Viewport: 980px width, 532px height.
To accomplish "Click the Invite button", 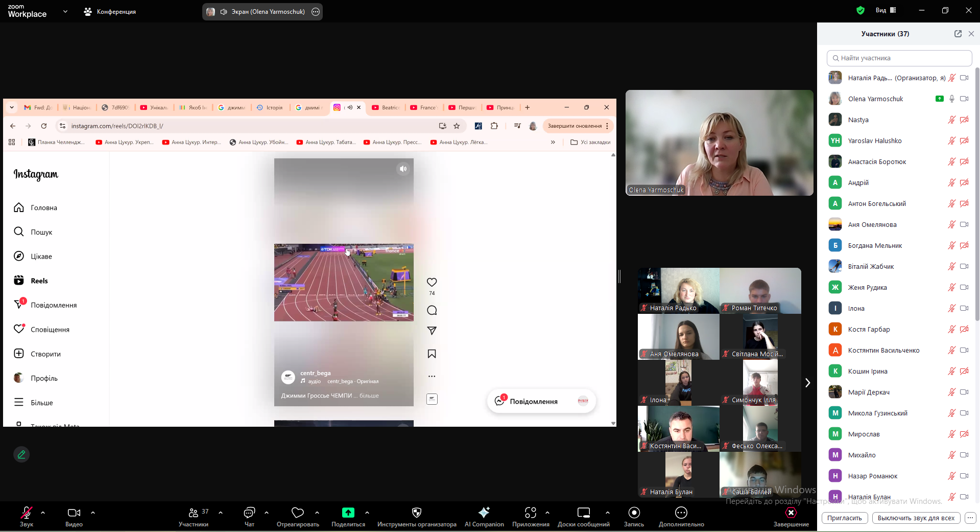I will (x=844, y=518).
